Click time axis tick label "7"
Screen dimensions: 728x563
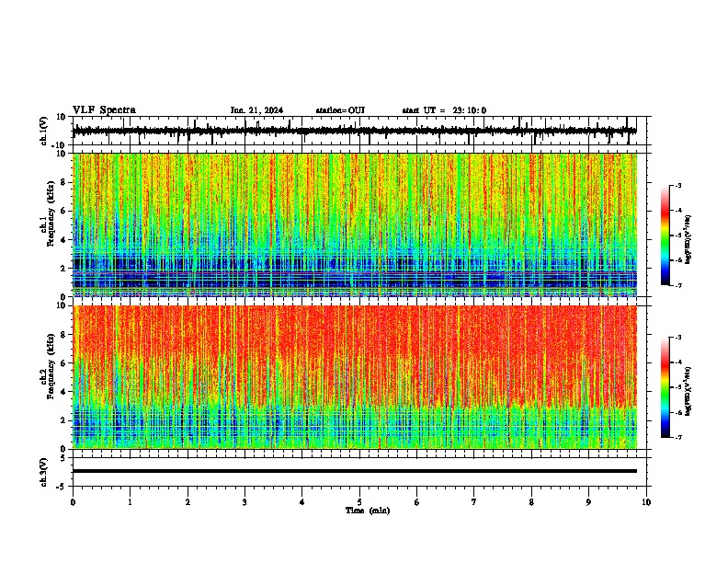pyautogui.click(x=474, y=502)
